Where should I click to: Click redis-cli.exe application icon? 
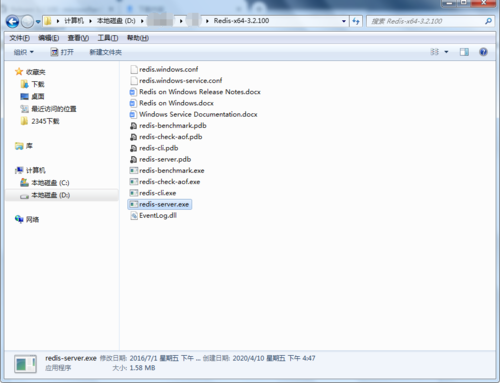(x=133, y=193)
